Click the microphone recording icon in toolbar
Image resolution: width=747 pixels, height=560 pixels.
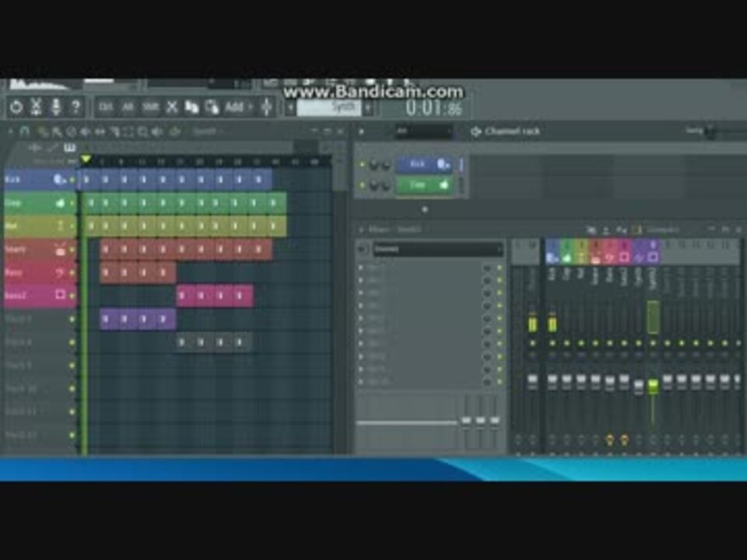point(56,107)
